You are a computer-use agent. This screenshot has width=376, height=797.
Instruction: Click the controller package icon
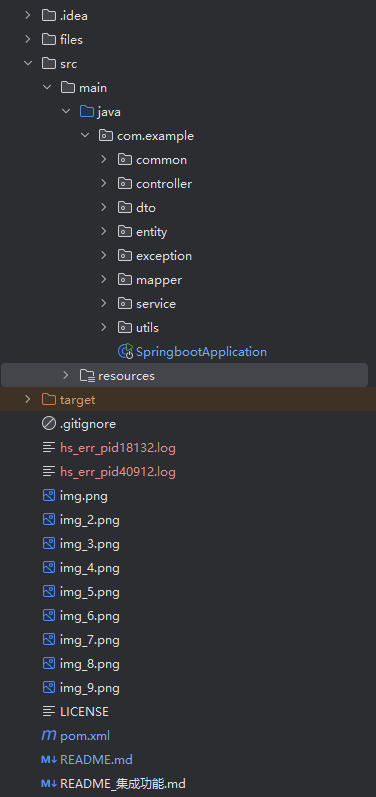click(x=125, y=183)
